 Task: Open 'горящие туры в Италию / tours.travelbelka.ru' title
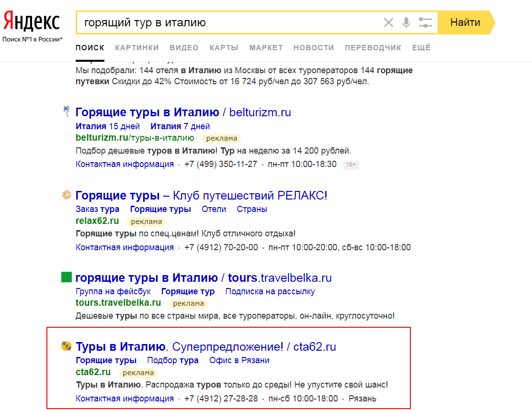(204, 278)
